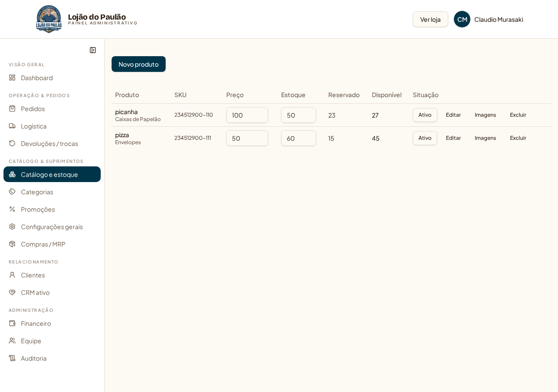Viewport: 558px width, 392px height.
Task: Go to Pedidos in the sidebar
Action: pos(52,108)
